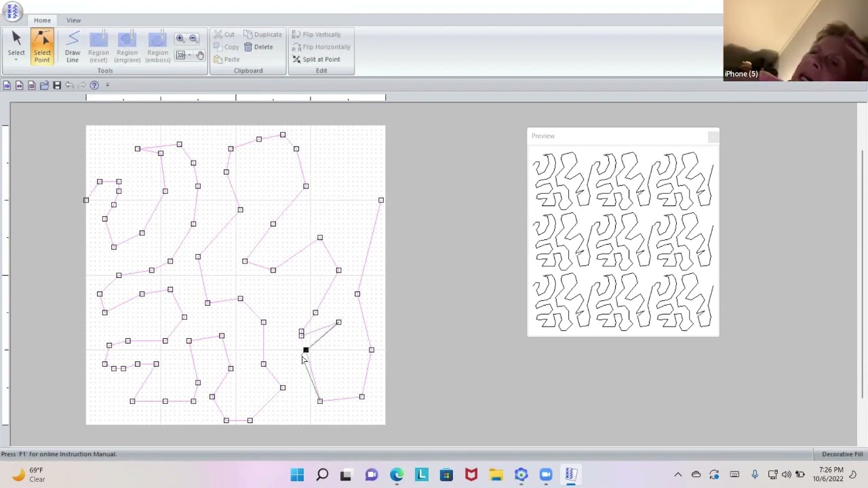Click the third new-file quick access icon
The image size is (868, 488).
(31, 85)
